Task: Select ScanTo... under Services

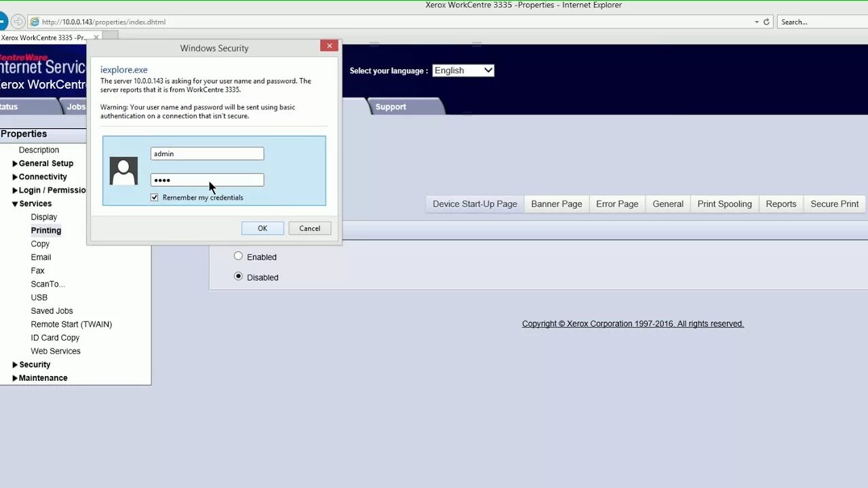Action: pyautogui.click(x=47, y=284)
